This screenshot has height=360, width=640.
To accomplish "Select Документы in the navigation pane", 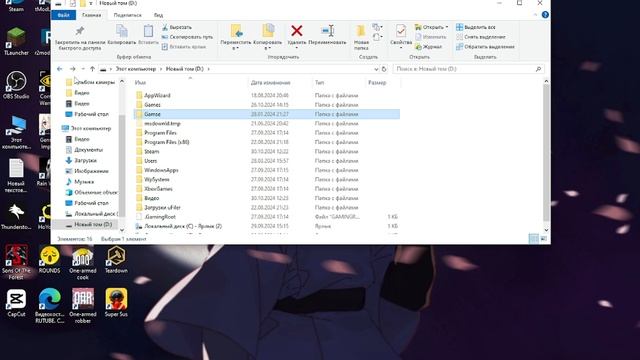I will coord(88,150).
